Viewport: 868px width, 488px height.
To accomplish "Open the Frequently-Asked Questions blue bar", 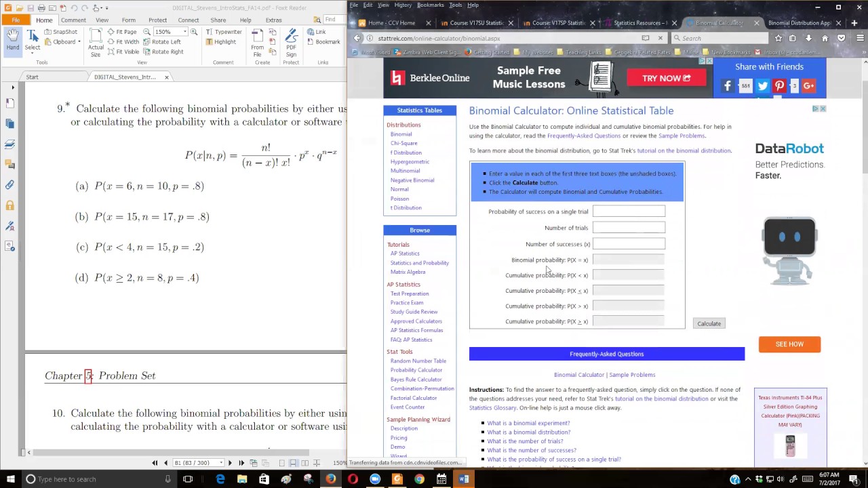I will [607, 354].
